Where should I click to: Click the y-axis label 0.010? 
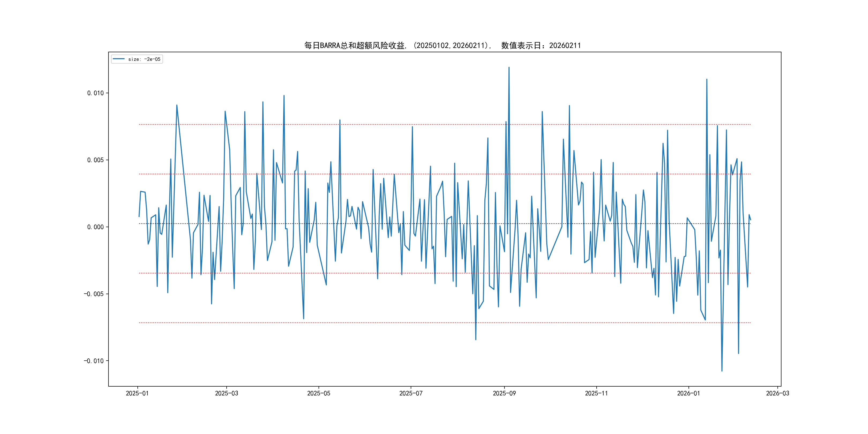pyautogui.click(x=95, y=93)
